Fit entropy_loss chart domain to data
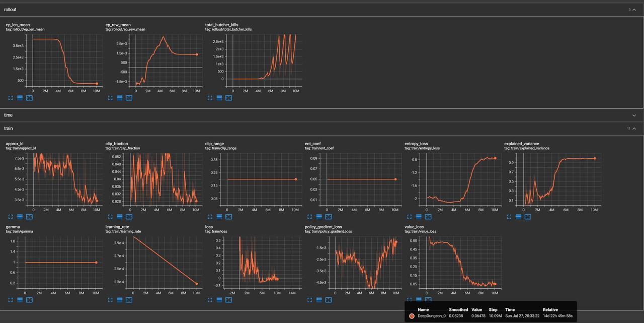Image resolution: width=644 pixels, height=323 pixels. (428, 217)
